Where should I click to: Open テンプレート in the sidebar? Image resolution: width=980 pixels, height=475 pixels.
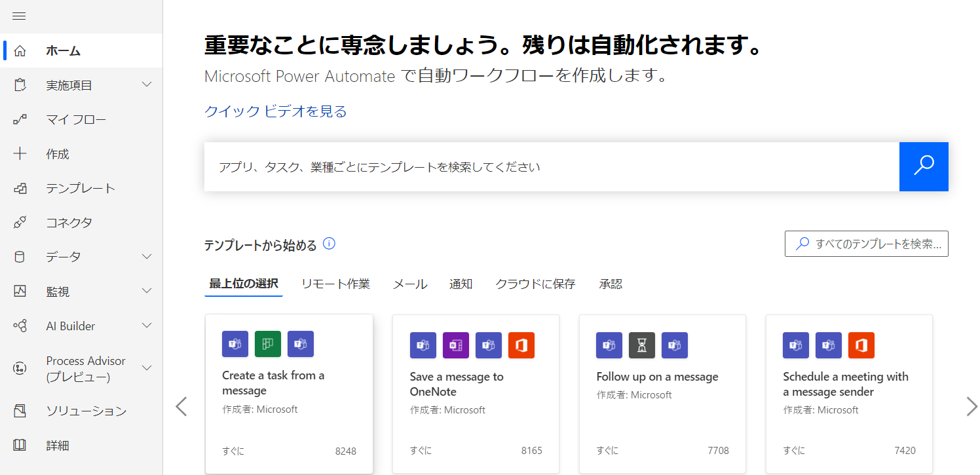point(81,188)
